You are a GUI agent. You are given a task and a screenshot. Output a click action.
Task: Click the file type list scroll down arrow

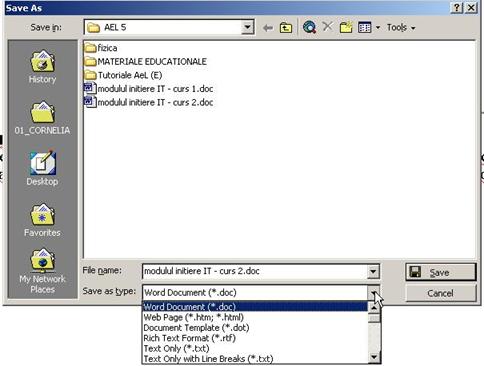[374, 358]
